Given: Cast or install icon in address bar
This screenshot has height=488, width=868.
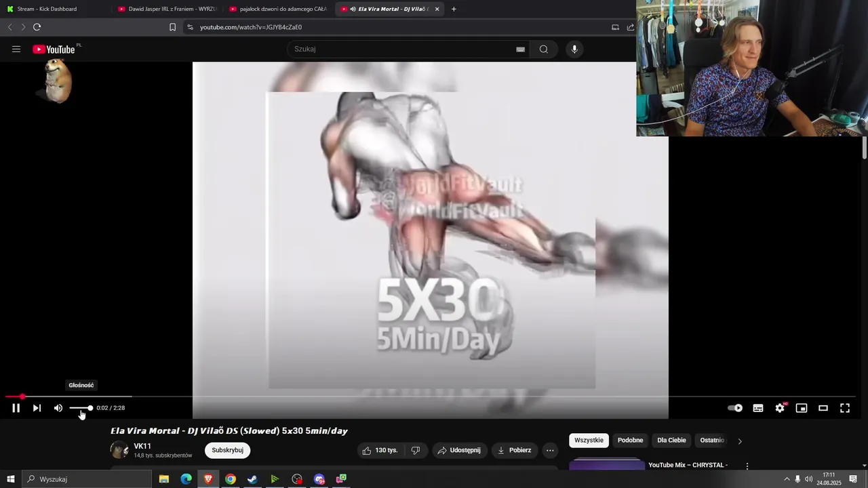Looking at the screenshot, I should pos(615,27).
